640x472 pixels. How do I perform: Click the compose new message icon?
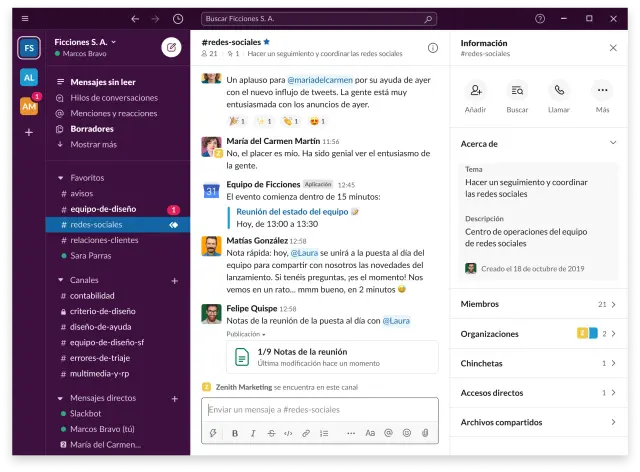pyautogui.click(x=171, y=47)
